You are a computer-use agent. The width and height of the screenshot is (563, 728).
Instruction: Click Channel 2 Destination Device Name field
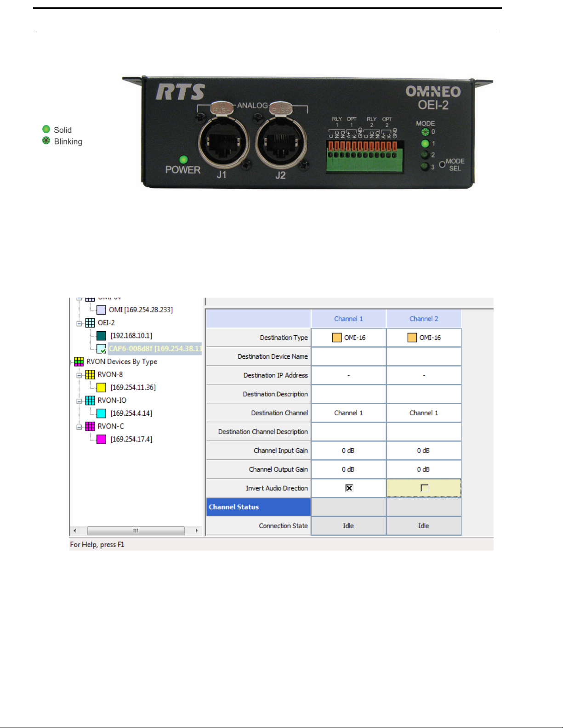tap(424, 356)
